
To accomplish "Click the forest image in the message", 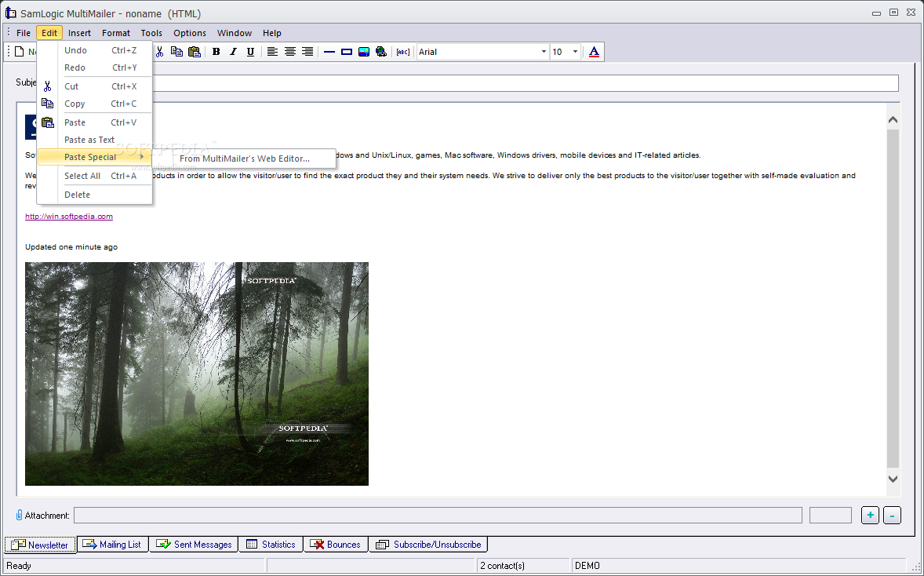I will coord(197,374).
